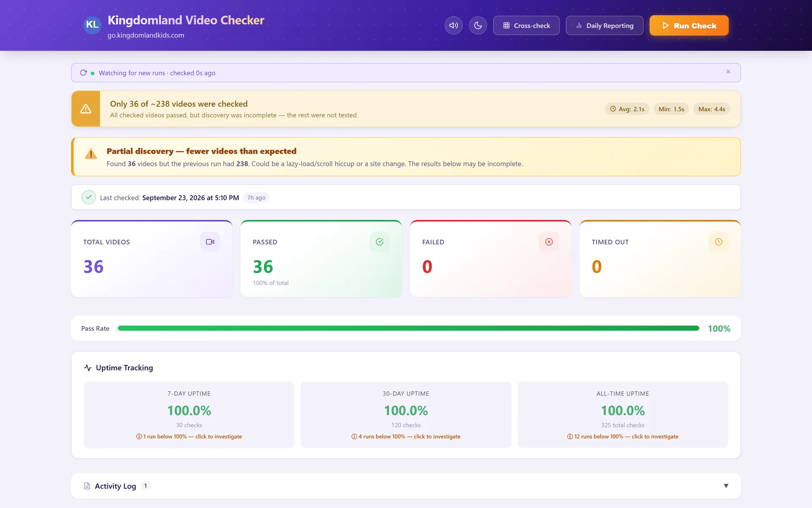Click the document icon beside Activity Log
The image size is (812, 508).
[87, 486]
